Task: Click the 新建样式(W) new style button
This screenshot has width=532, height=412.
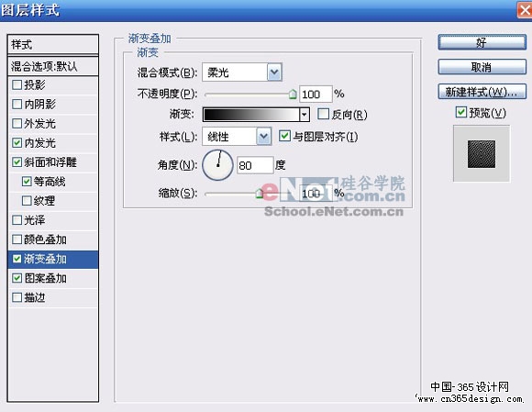Action: (x=482, y=92)
